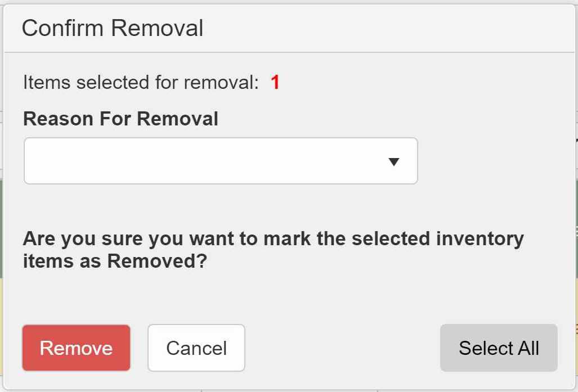Click the footer gap left of Select All

click(x=342, y=348)
